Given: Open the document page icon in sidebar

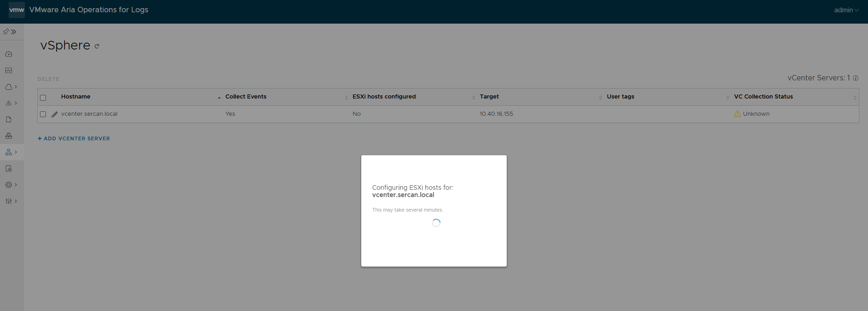Looking at the screenshot, I should point(9,119).
